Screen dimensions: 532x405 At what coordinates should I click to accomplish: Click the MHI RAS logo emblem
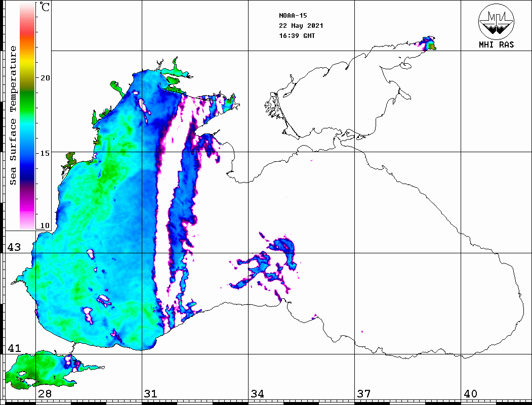pos(497,22)
